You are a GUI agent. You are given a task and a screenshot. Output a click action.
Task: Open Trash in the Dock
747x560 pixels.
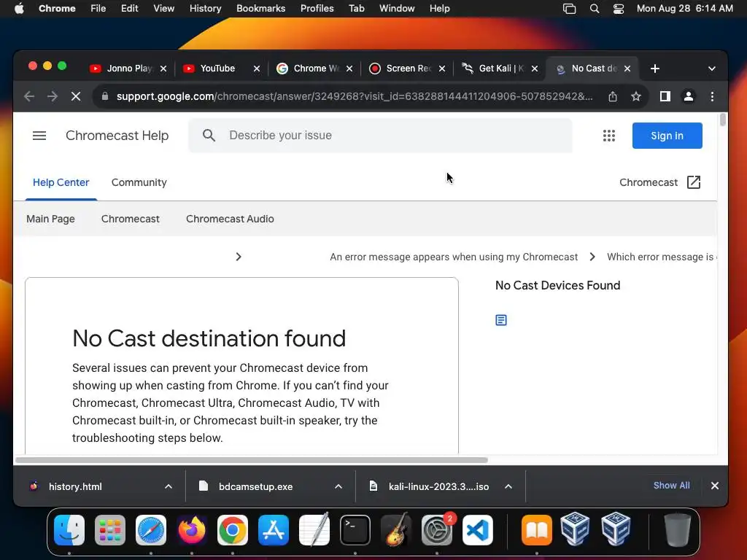click(678, 530)
